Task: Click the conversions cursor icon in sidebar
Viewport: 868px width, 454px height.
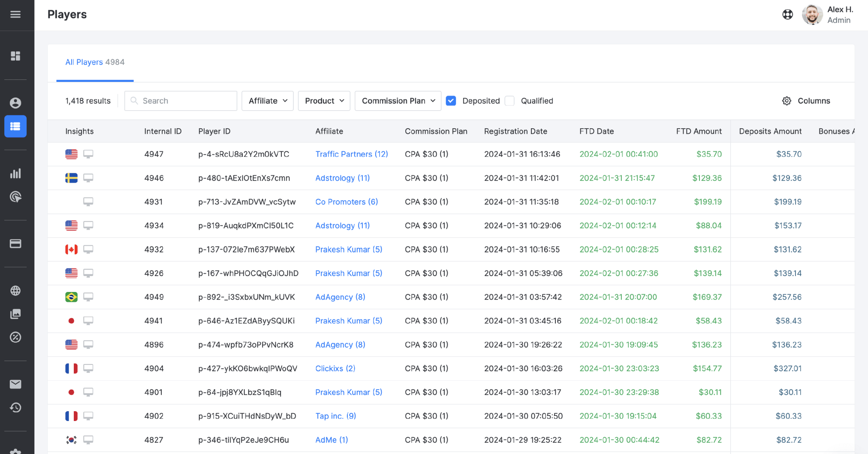Action: [15, 197]
